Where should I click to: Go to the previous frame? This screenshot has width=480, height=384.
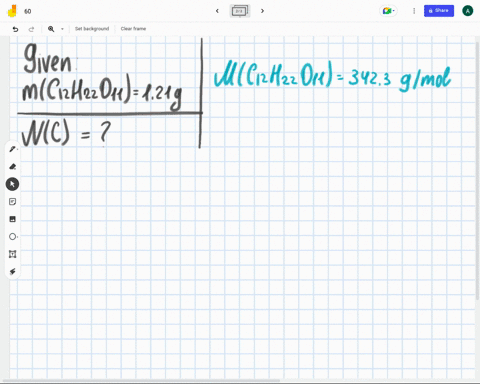[x=217, y=11]
